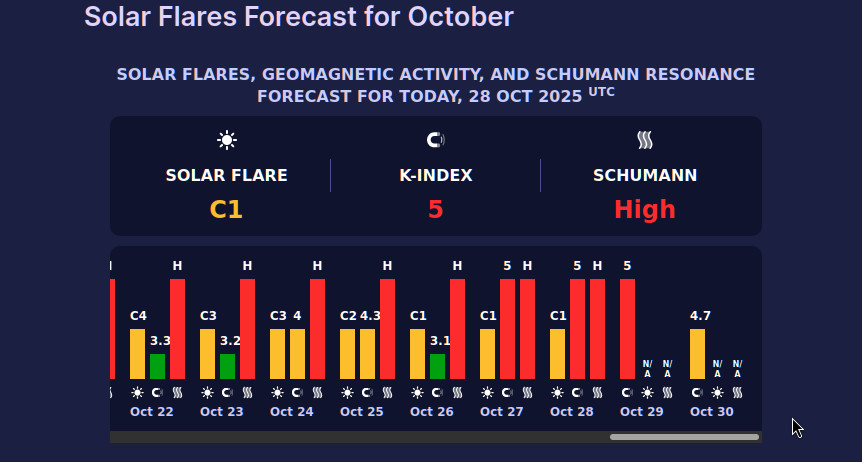Select the yellow C4 solar flare bar
862x462 pixels.
click(137, 353)
